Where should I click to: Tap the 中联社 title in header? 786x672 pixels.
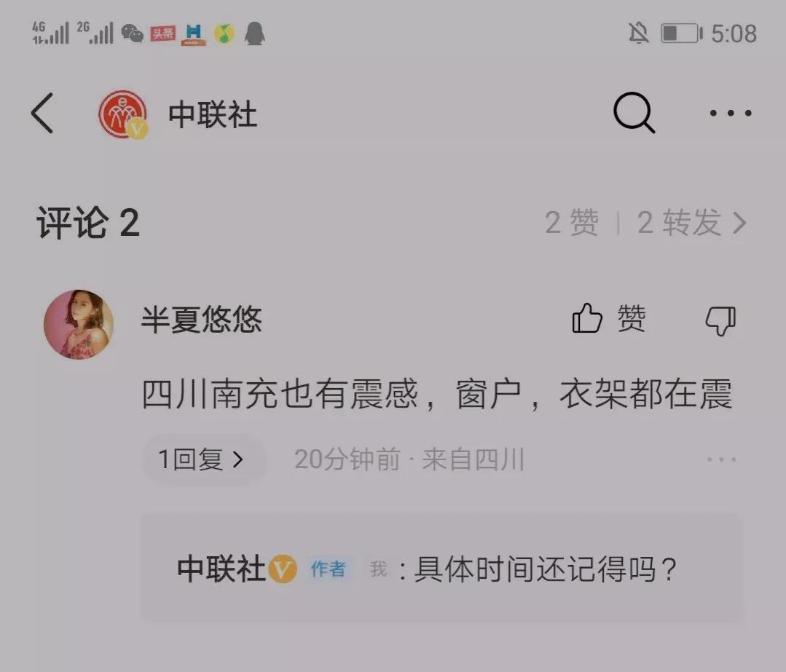point(213,114)
